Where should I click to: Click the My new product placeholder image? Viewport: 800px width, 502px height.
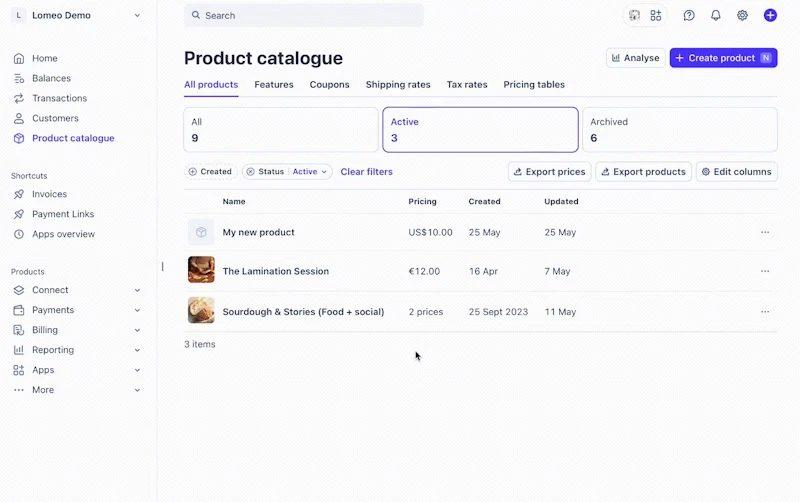click(x=201, y=232)
